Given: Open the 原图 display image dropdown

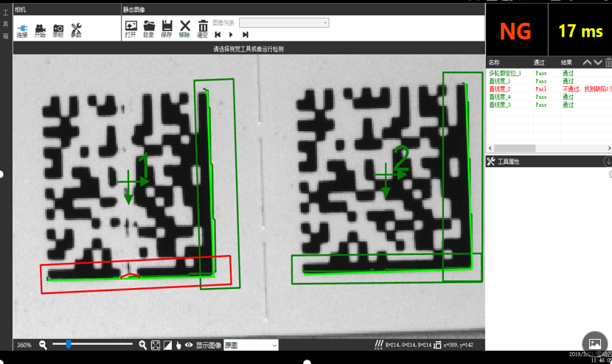Looking at the screenshot, I should pos(251,345).
